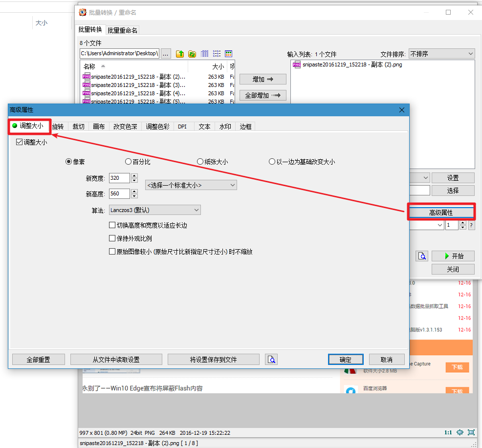Click the go up one folder icon
Image resolution: width=482 pixels, height=448 pixels.
point(180,54)
